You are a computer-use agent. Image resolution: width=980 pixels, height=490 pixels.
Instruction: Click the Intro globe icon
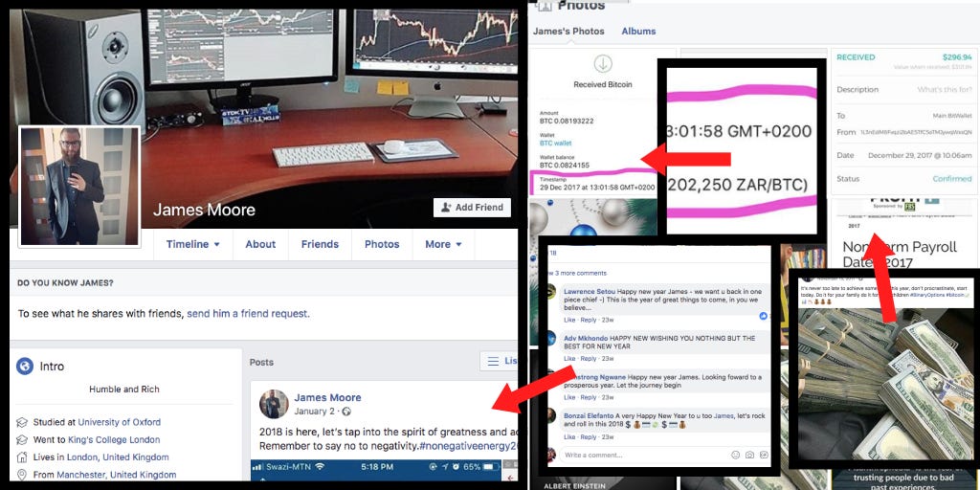coord(24,367)
